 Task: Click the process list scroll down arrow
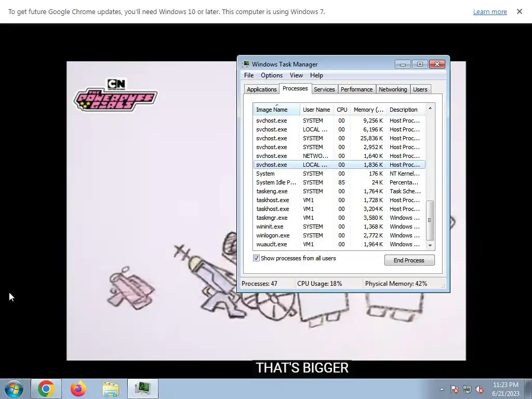click(430, 245)
